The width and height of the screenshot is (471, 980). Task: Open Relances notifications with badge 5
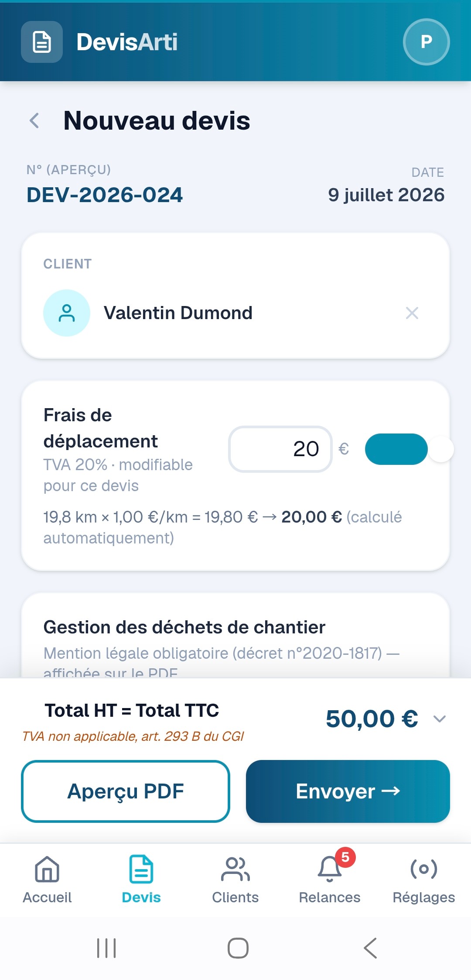(x=330, y=880)
